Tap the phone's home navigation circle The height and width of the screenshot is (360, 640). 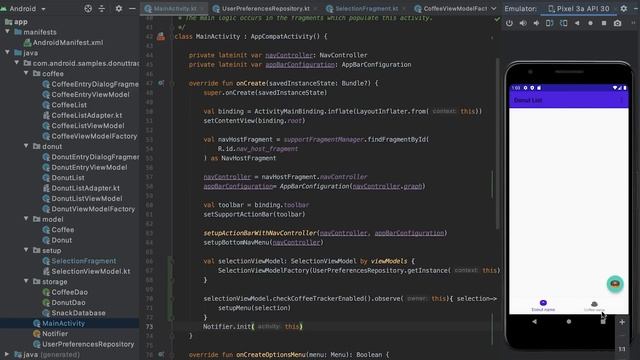[x=569, y=322]
